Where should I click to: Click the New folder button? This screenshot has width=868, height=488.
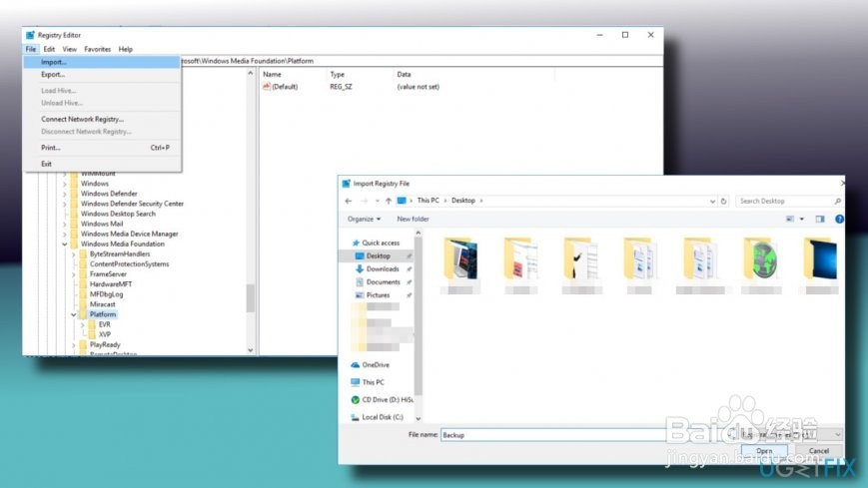[x=413, y=220]
